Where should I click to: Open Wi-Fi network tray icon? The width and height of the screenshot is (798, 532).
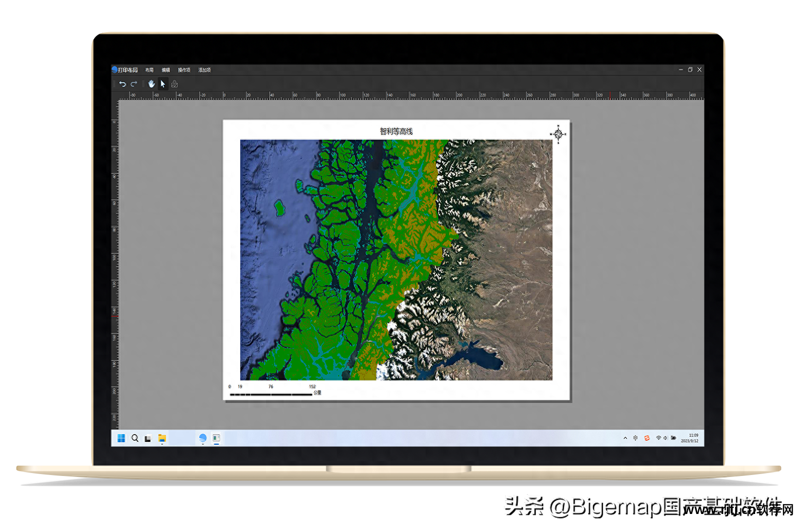coord(659,438)
